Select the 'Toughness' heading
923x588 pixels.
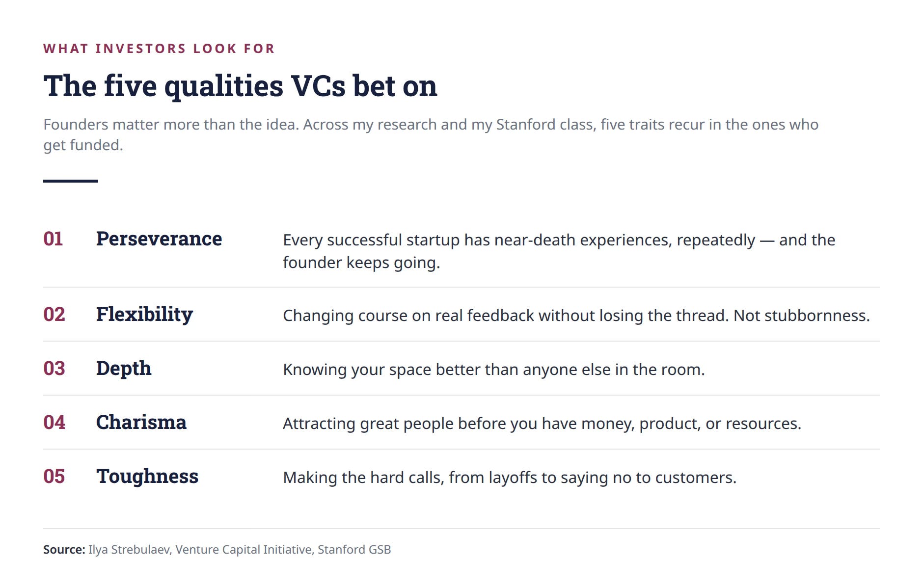[x=147, y=477]
